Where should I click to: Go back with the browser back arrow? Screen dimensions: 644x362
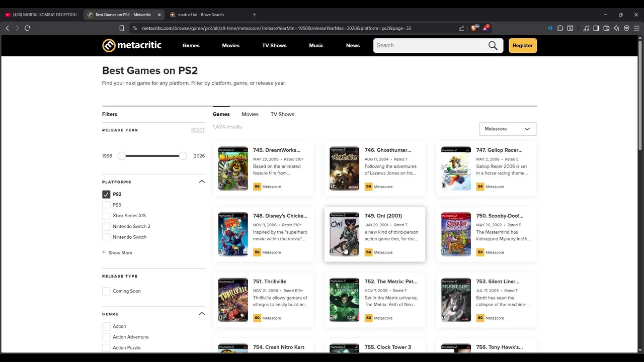click(x=8, y=28)
